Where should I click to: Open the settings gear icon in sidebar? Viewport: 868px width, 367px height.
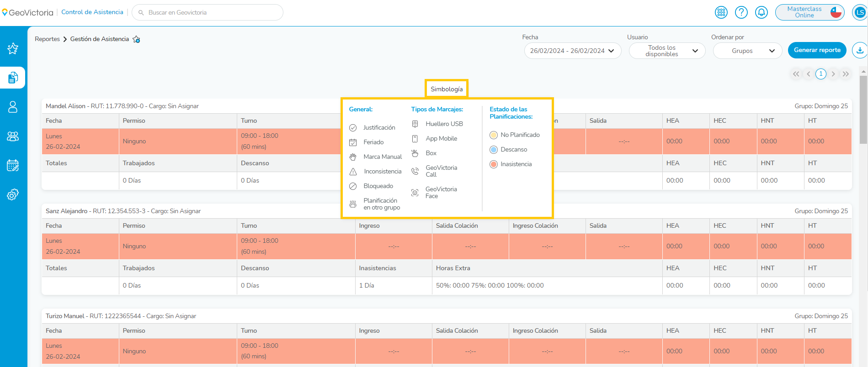[13, 194]
